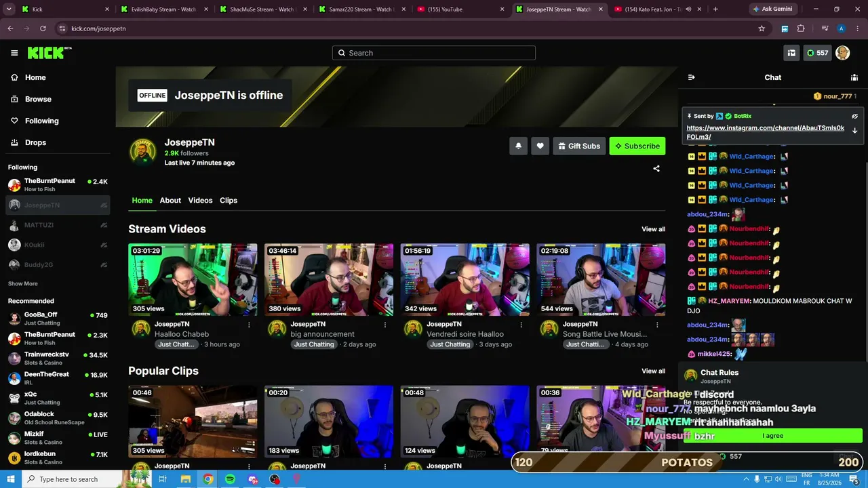
Task: Open xQc recommended channel
Action: [x=58, y=398]
